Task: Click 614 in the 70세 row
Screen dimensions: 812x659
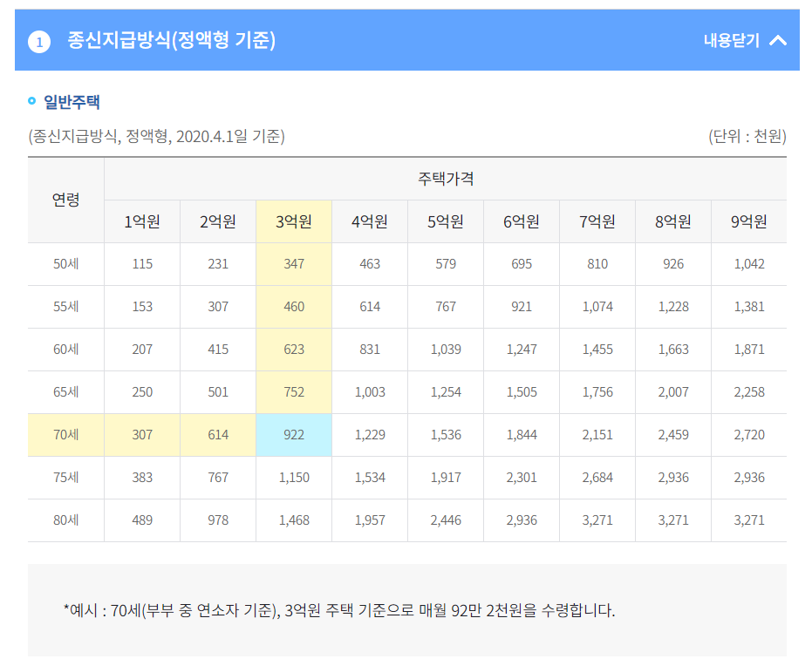Action: (x=218, y=435)
